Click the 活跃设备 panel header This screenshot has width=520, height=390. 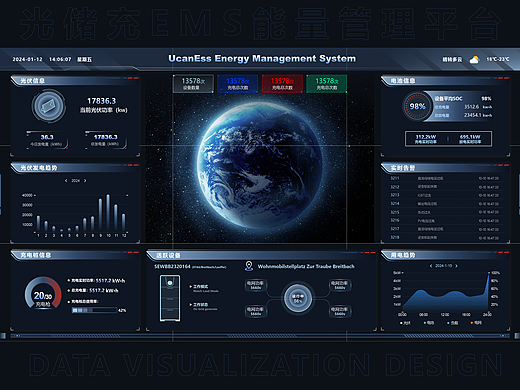click(x=261, y=255)
